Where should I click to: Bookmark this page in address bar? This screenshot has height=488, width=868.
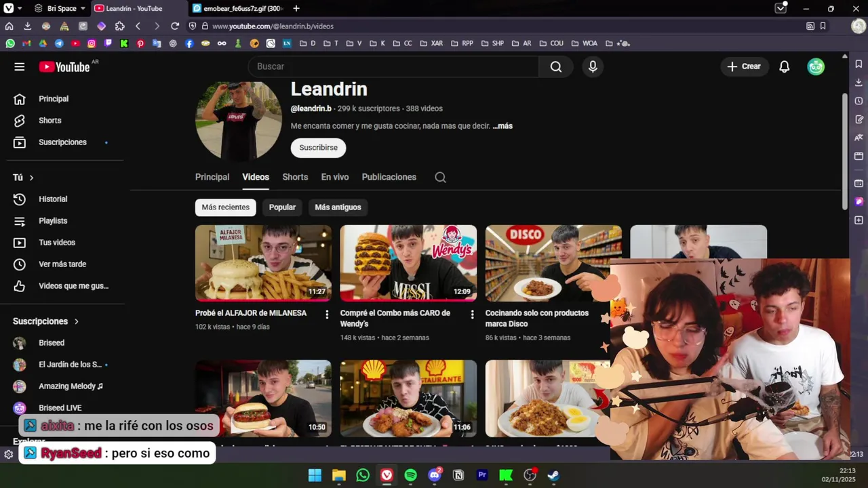click(x=823, y=26)
